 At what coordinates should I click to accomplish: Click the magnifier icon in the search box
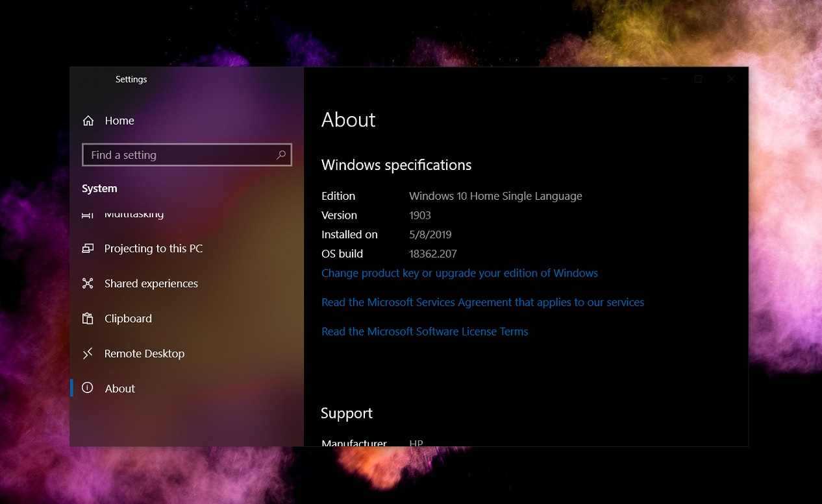point(281,155)
